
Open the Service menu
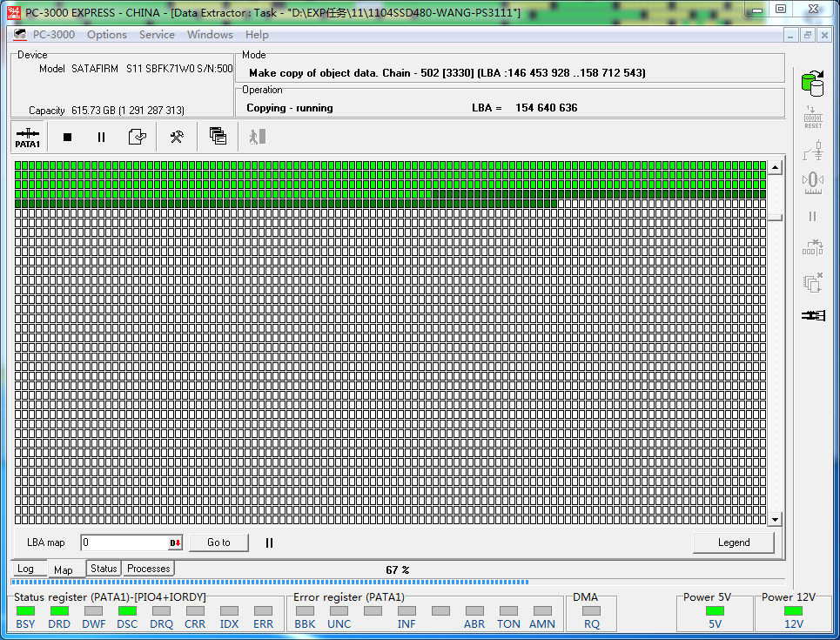[x=157, y=35]
